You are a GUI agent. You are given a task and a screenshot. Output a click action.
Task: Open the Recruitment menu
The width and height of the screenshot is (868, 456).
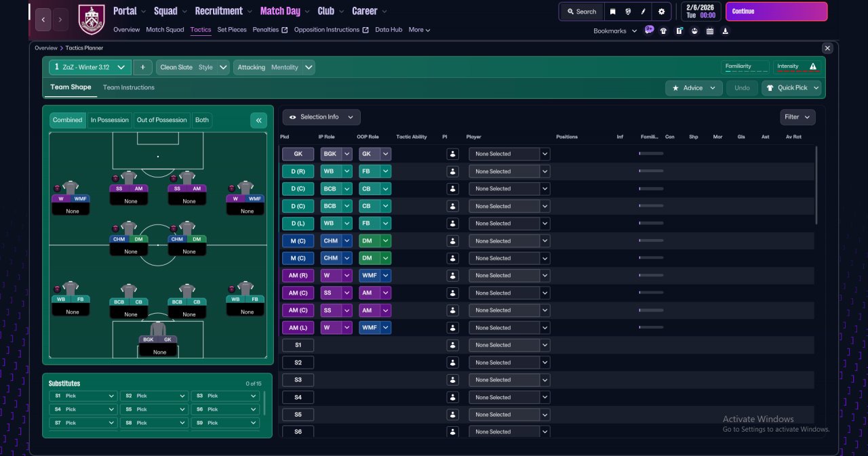pos(223,12)
